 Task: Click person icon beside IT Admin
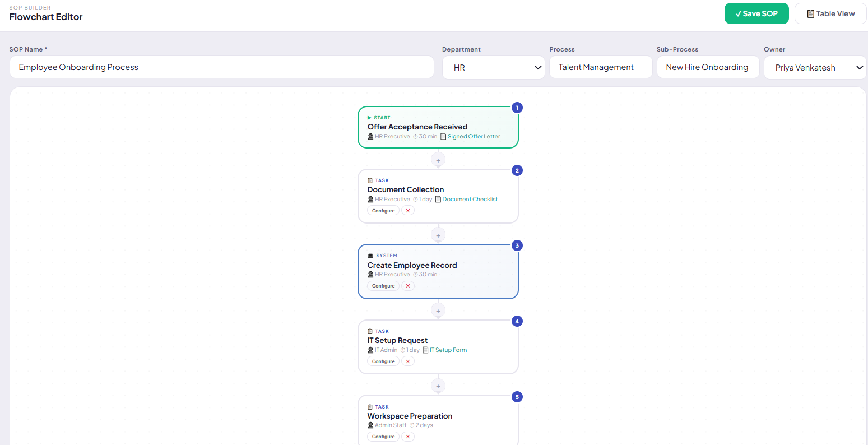coord(370,350)
